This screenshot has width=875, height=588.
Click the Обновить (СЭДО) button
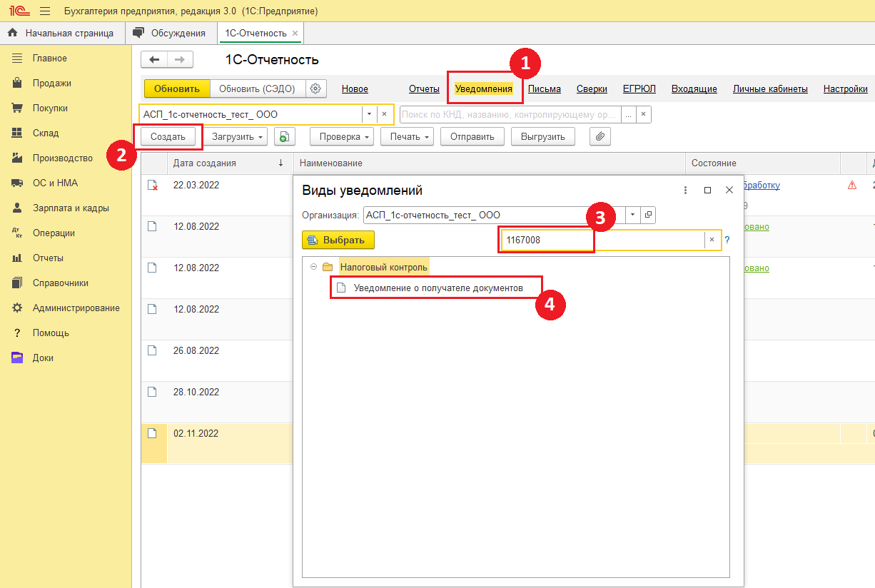click(258, 88)
